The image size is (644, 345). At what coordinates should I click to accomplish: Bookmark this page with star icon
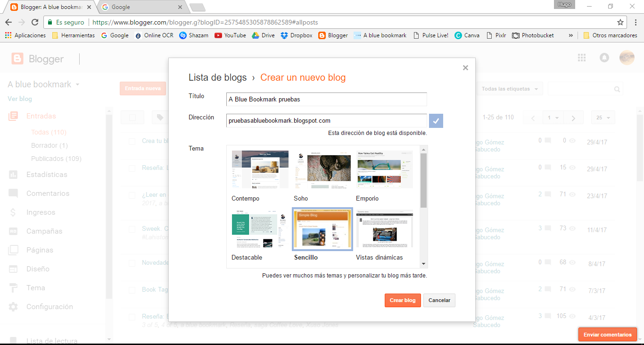620,22
